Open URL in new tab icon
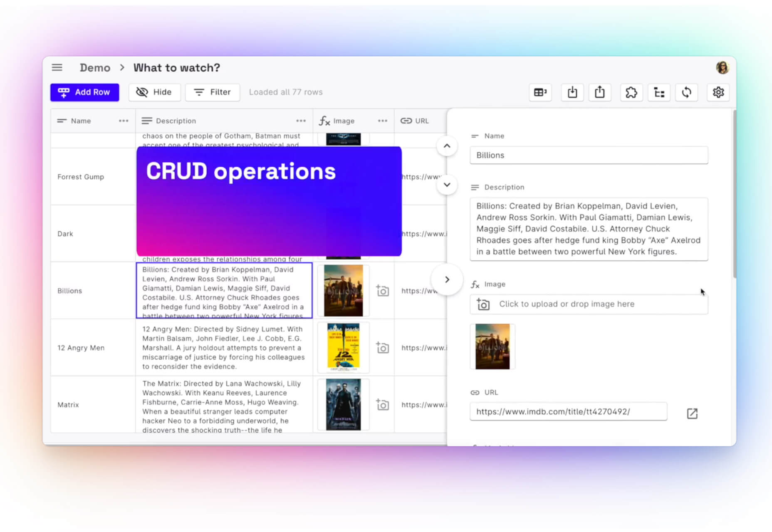The height and width of the screenshot is (532, 772). 692,413
